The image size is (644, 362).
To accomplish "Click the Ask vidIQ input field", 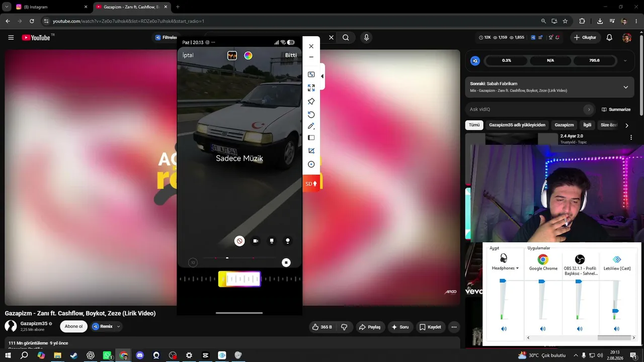I will pos(531,109).
